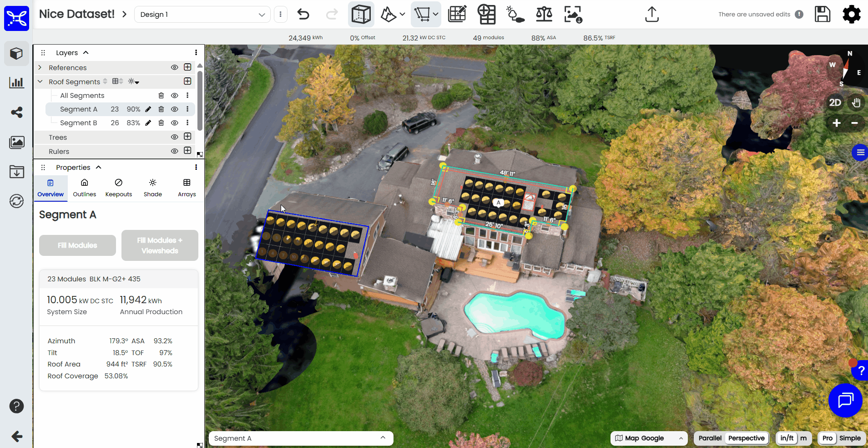Open the Share panel in the left sidebar
868x448 pixels.
[x=16, y=112]
